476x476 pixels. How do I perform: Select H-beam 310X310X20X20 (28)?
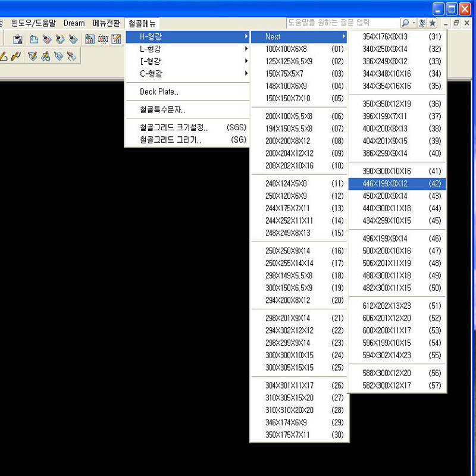pos(299,410)
